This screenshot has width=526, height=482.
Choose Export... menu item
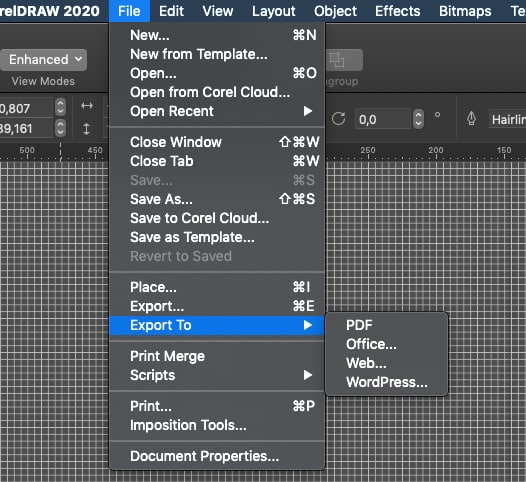click(x=217, y=306)
